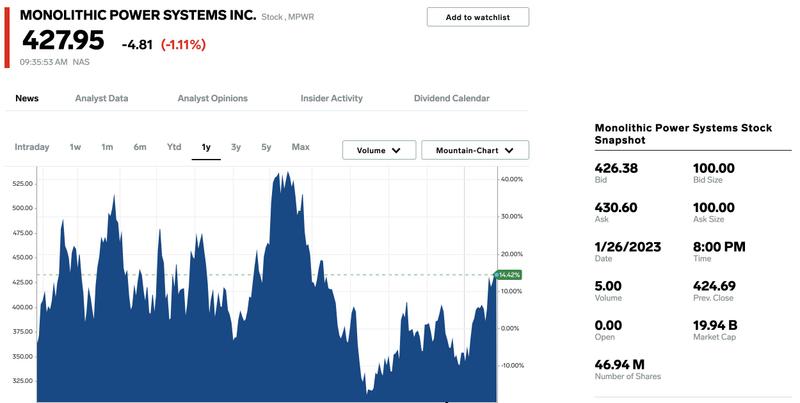Click the 40.00% percent axis label
This screenshot has width=800, height=403.
tap(512, 179)
